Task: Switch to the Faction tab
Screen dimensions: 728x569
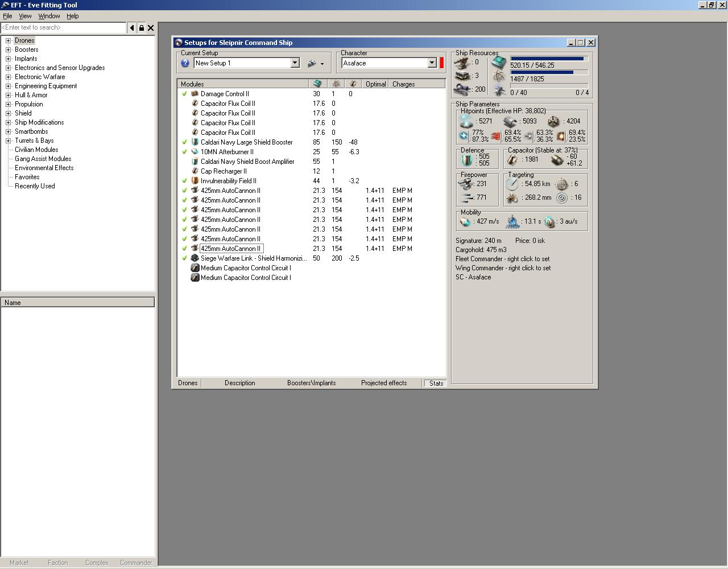Action: tap(57, 563)
